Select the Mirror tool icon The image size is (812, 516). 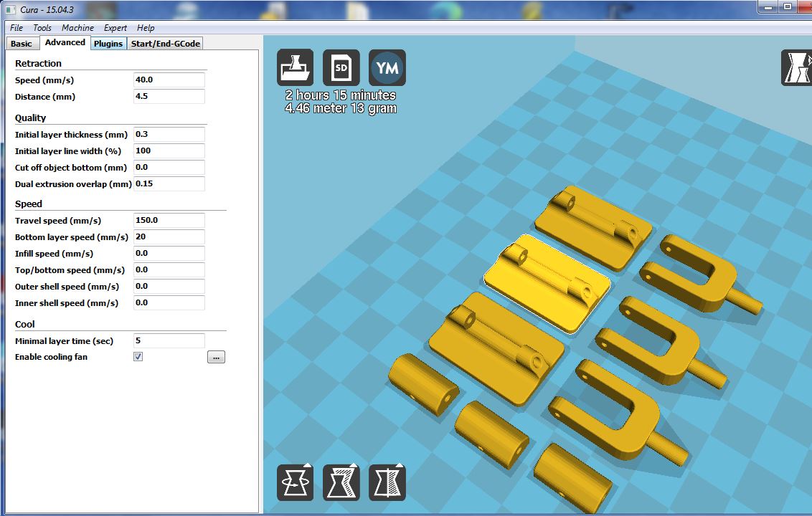pos(387,482)
